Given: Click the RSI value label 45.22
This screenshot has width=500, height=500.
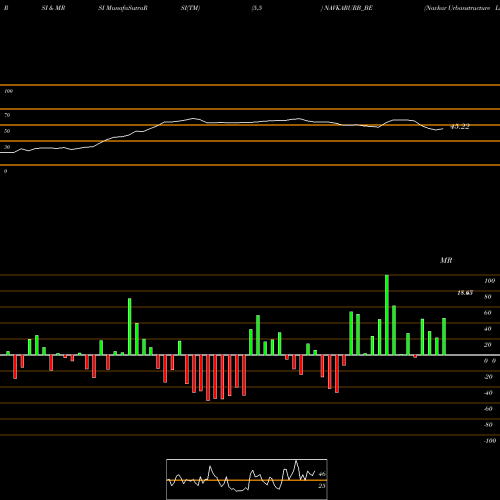Looking at the screenshot, I should (x=460, y=127).
